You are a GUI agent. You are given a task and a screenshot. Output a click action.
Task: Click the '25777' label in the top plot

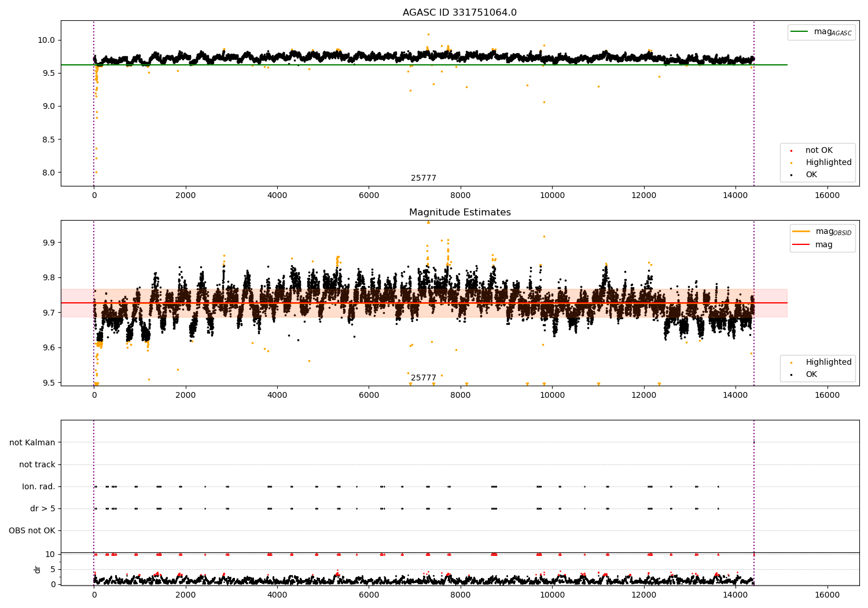[424, 178]
